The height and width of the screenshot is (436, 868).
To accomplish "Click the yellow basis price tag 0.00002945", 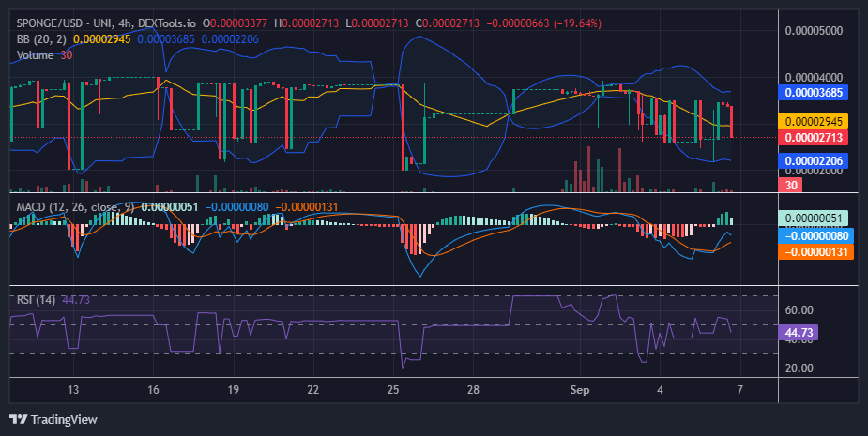I will 814,121.
